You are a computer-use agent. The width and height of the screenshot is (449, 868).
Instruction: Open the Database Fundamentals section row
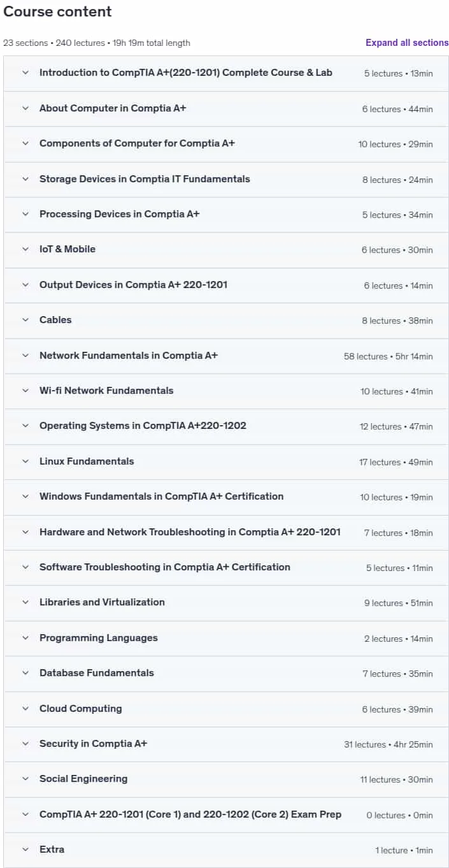[x=226, y=674]
